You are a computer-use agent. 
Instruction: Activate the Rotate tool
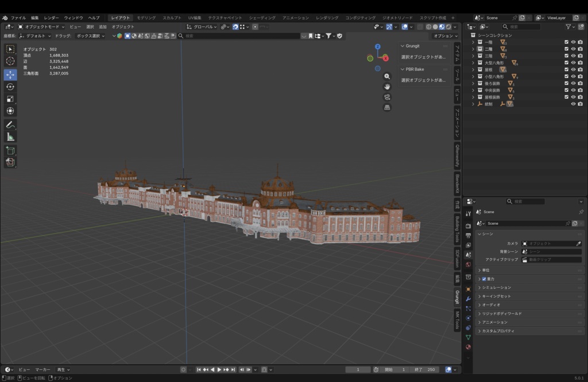point(10,87)
